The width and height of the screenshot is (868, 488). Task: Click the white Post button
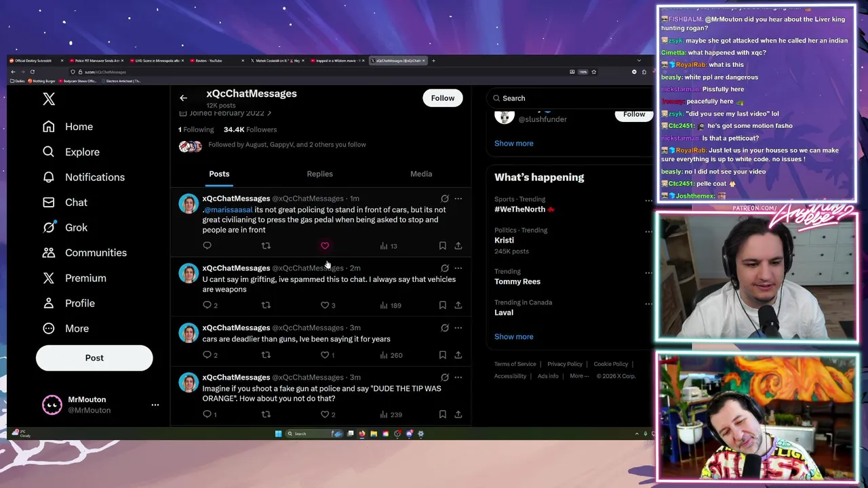(94, 358)
